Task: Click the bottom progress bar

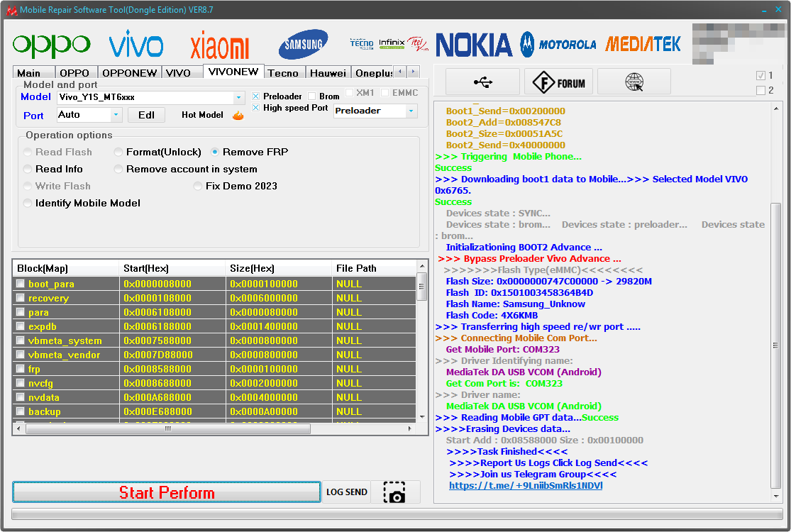Action: point(397,514)
